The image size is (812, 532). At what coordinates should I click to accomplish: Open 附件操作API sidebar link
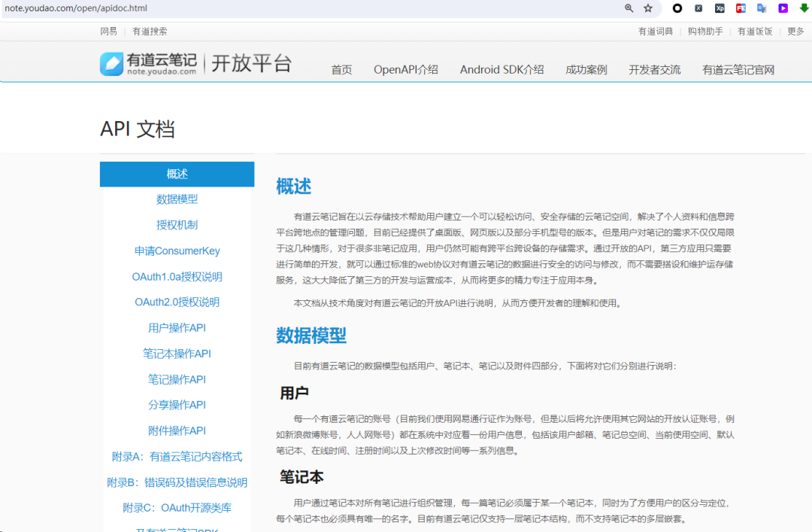click(177, 431)
